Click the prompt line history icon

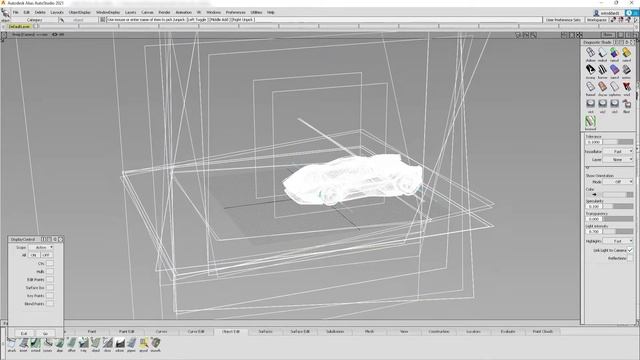(x=102, y=20)
